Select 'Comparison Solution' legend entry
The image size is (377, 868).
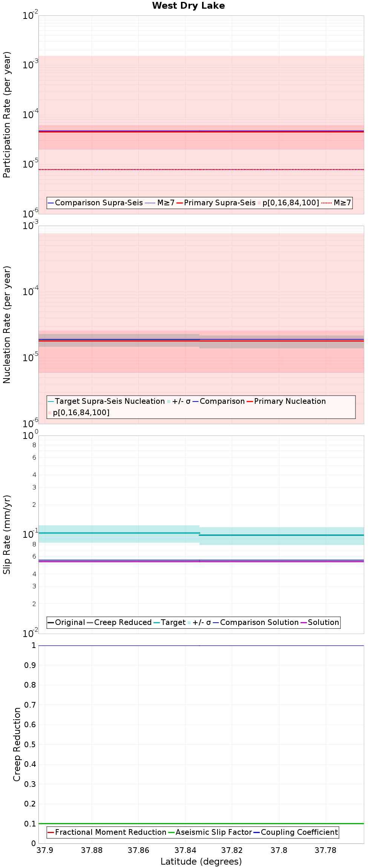(256, 622)
